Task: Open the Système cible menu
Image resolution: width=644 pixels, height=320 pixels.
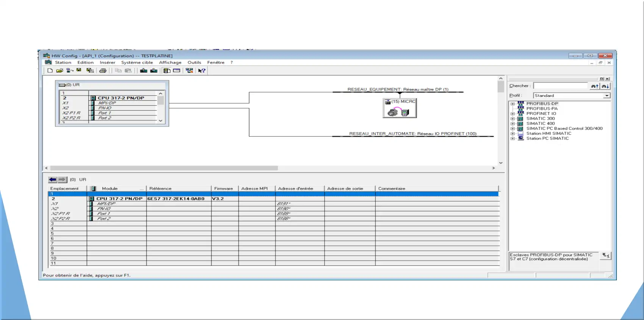Action: pos(137,62)
